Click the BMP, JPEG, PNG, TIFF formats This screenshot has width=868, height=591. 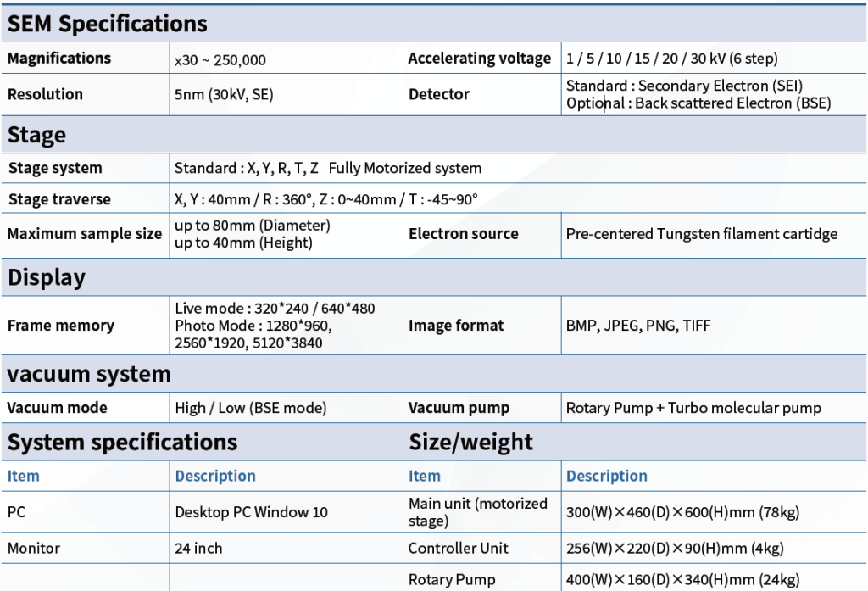pyautogui.click(x=638, y=326)
